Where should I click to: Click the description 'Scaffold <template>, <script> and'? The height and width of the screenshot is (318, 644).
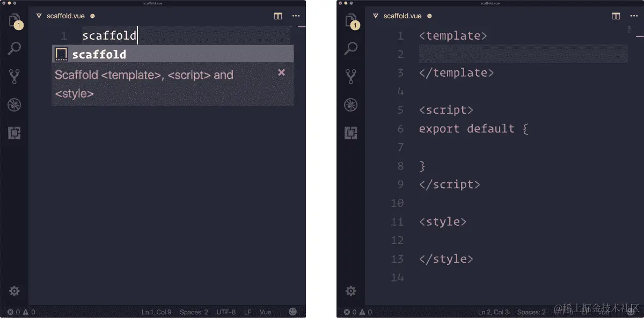click(x=144, y=75)
